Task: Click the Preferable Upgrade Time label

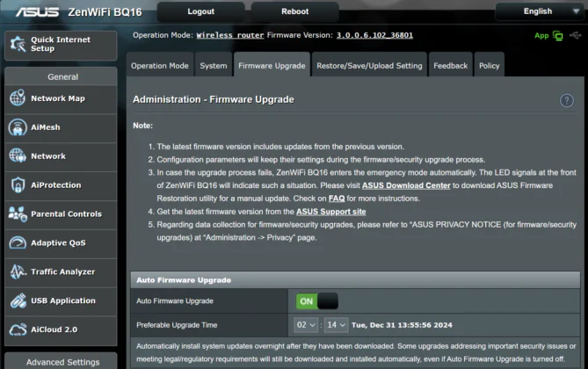Action: 177,325
